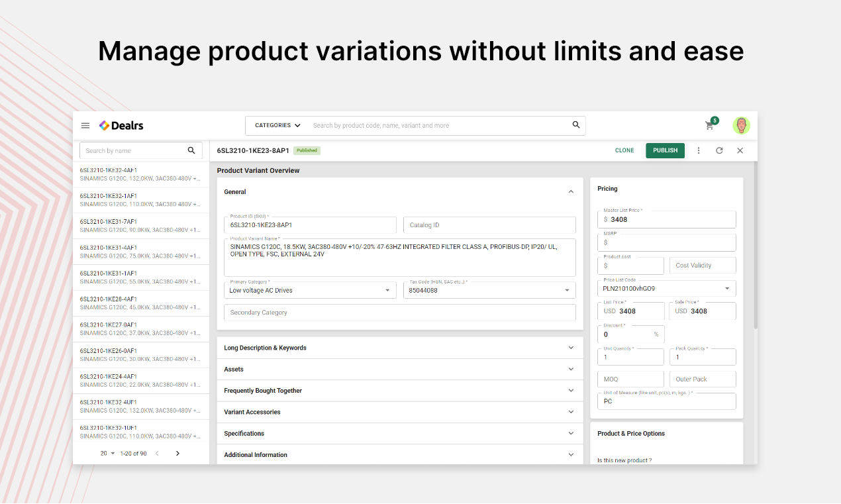Click the Catalog ID input field
Viewport: 841px width, 504px height.
[489, 225]
